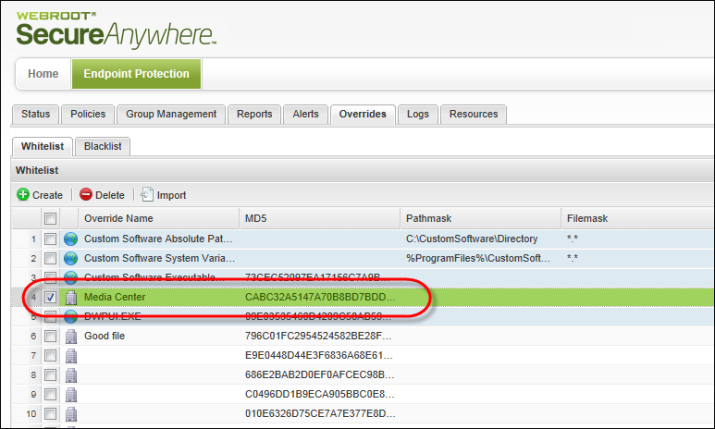
Task: Open the Policies tab
Action: pos(88,114)
